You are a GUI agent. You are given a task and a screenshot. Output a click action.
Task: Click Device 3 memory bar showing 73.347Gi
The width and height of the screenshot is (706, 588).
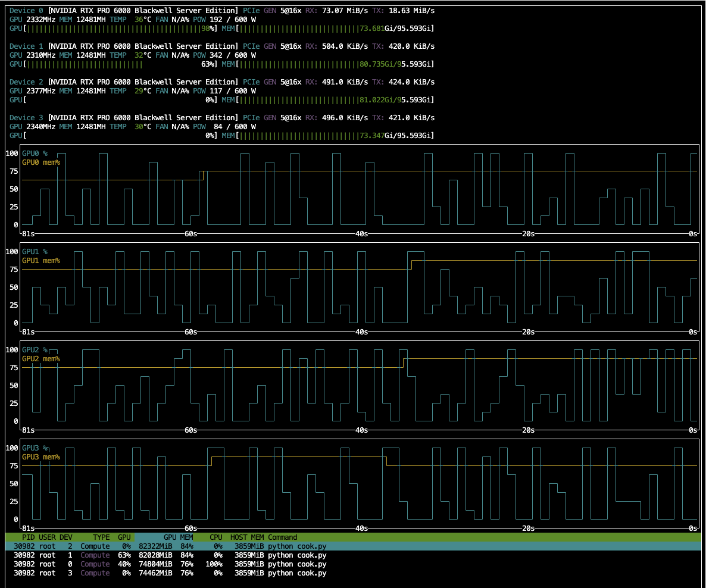(x=328, y=136)
